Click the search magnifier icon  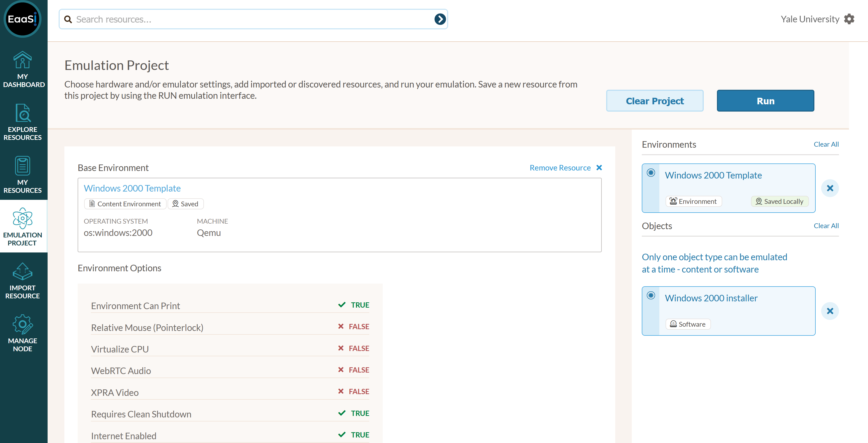click(68, 19)
